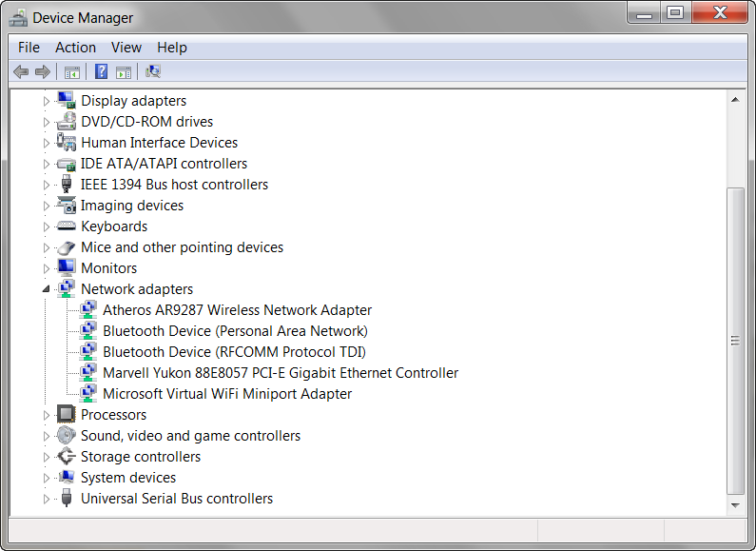The height and width of the screenshot is (551, 756).
Task: Open the Action menu
Action: [75, 48]
